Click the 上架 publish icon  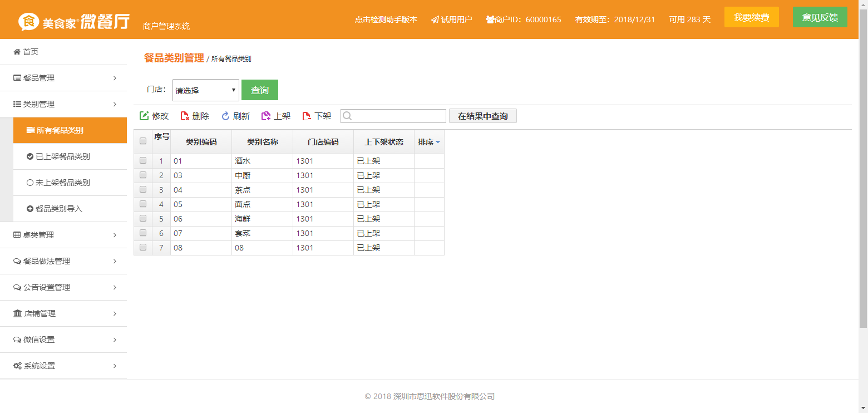point(266,116)
